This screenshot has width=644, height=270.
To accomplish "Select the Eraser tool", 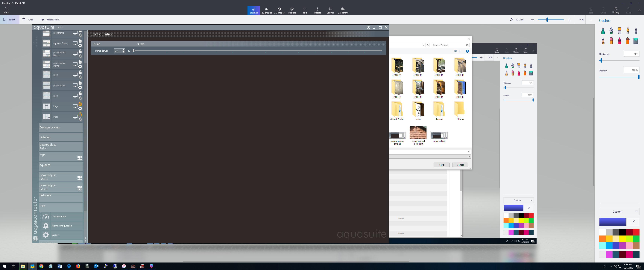I will point(611,40).
